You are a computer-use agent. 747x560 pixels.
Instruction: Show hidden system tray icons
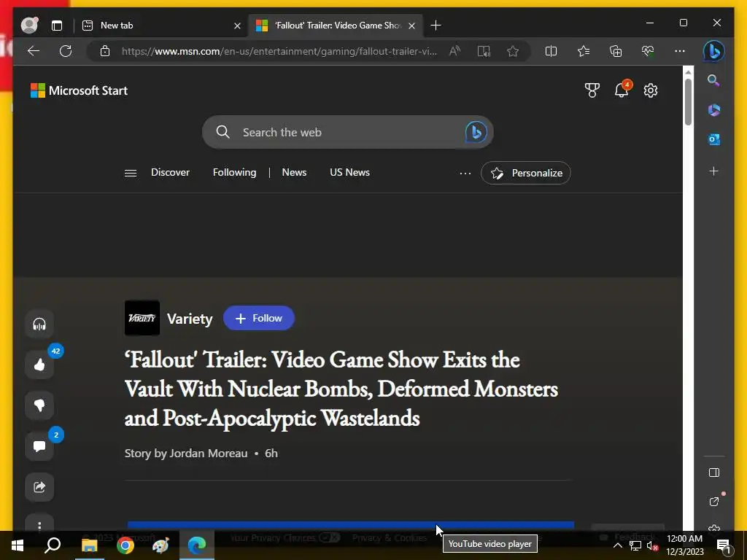(617, 545)
